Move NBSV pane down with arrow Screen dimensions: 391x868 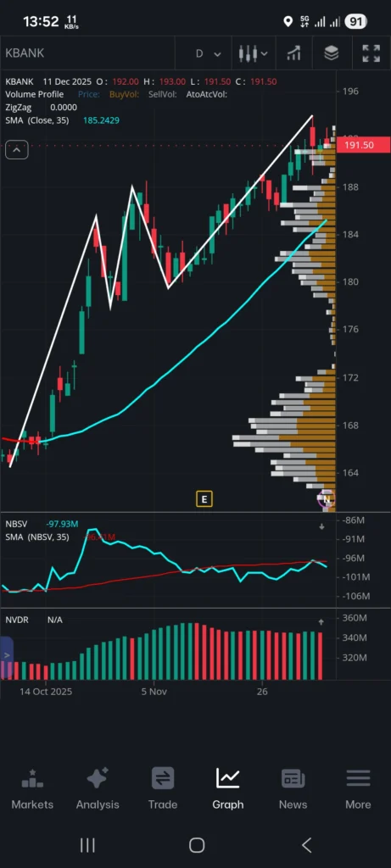[x=321, y=526]
